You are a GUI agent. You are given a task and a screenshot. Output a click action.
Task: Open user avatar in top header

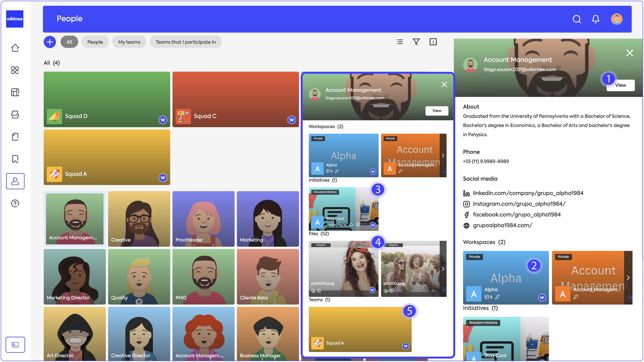click(617, 19)
